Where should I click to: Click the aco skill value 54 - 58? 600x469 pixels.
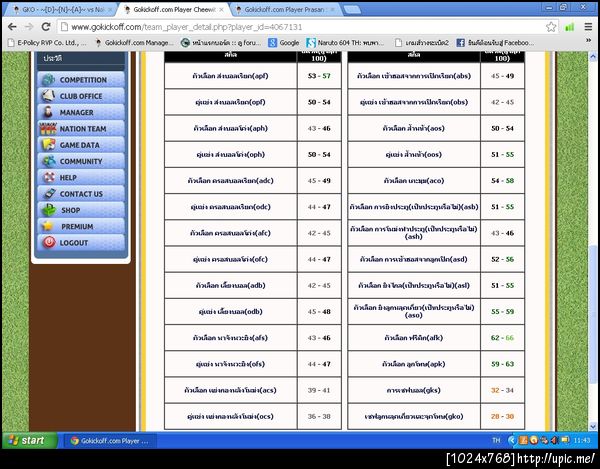[x=502, y=181]
